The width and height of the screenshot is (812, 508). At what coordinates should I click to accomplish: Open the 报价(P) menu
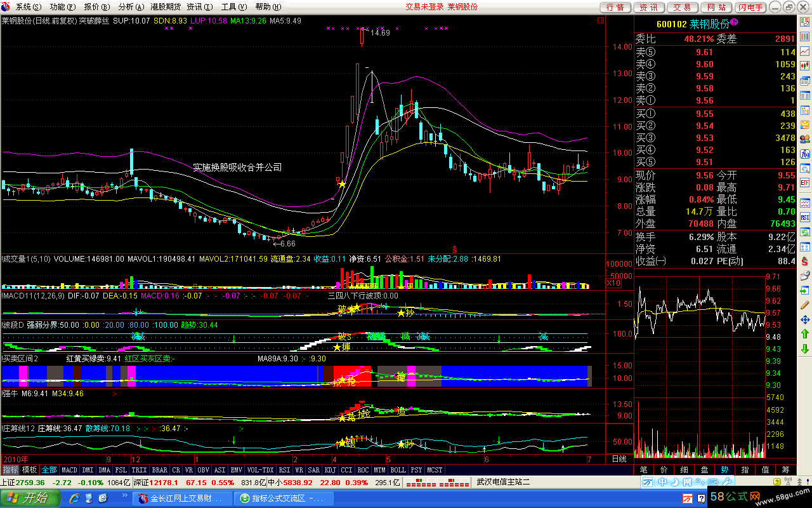point(96,6)
